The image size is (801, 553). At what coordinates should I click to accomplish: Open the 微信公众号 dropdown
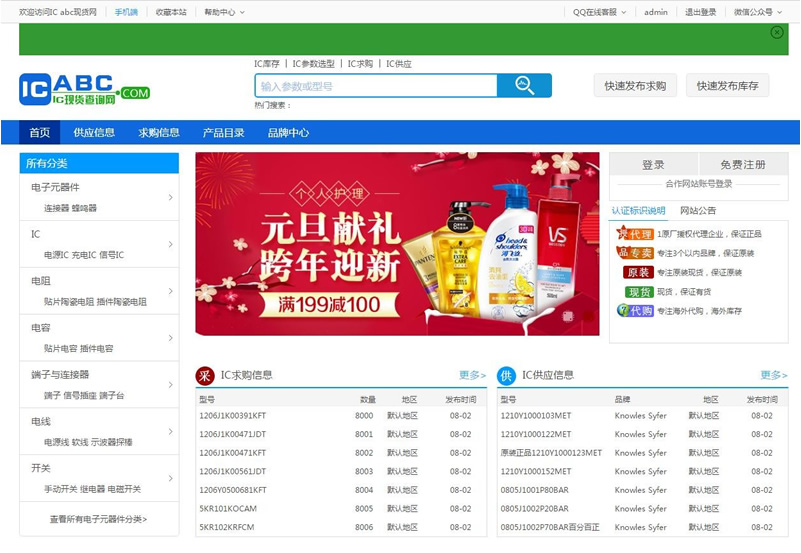coord(758,12)
